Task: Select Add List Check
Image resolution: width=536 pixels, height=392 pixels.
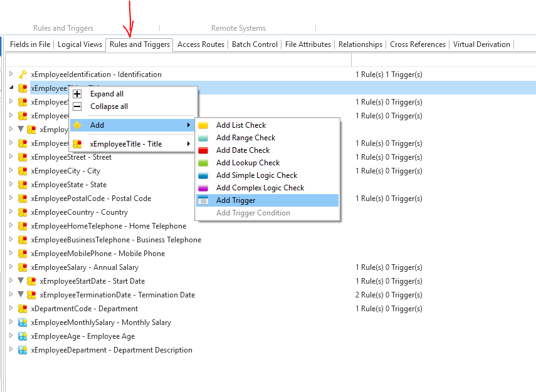Action: click(267, 125)
